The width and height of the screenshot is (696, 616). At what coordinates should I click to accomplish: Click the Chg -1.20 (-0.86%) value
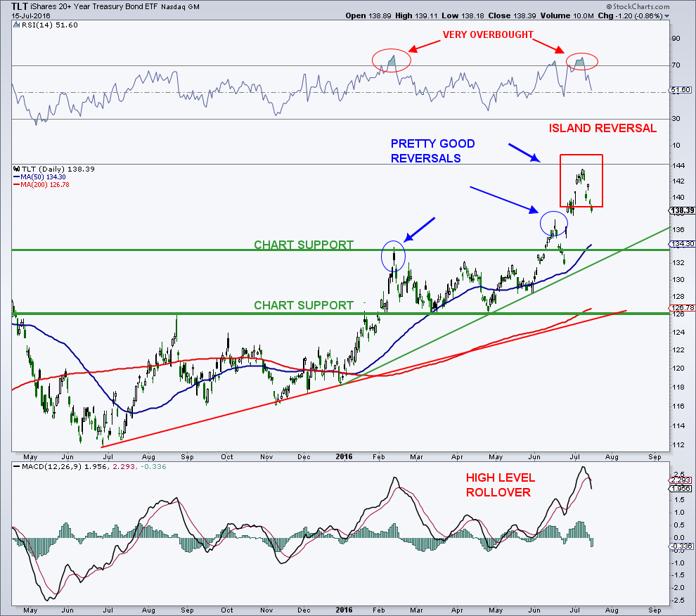630,15
